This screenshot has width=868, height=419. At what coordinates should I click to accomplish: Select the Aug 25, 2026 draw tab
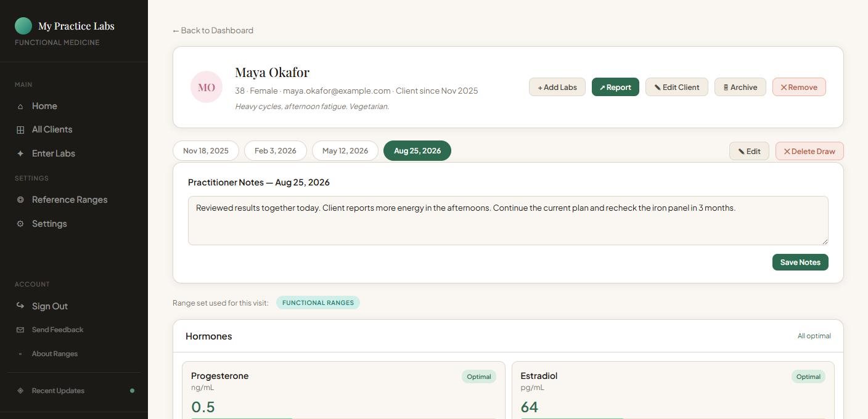417,150
